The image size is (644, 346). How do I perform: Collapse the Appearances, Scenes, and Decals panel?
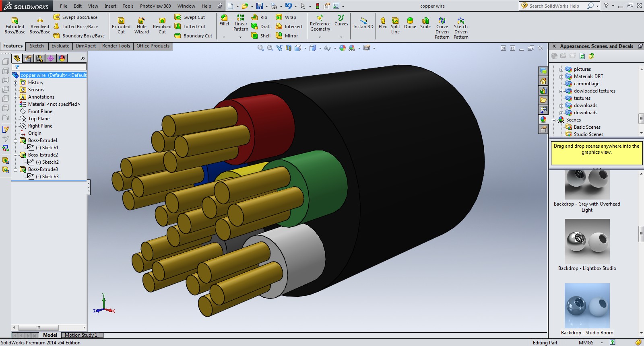(554, 46)
